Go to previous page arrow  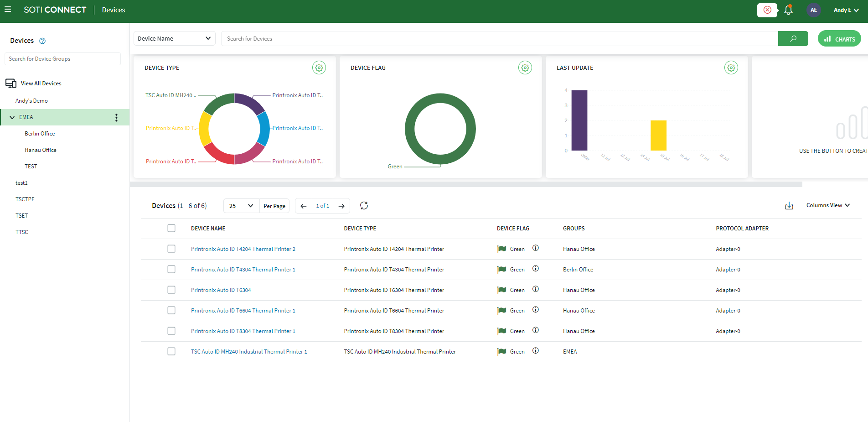304,206
